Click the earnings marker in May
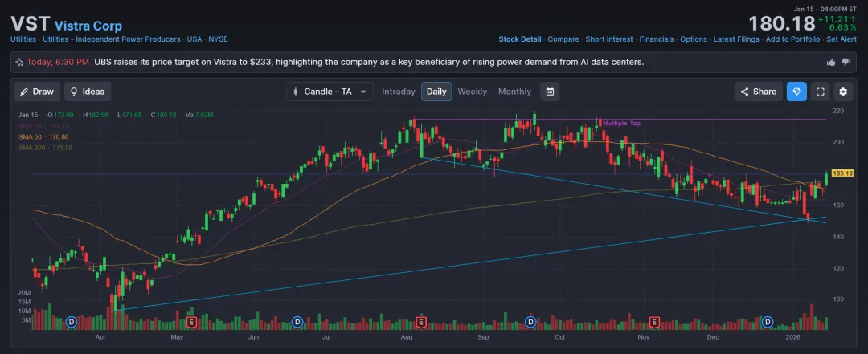 (192, 321)
